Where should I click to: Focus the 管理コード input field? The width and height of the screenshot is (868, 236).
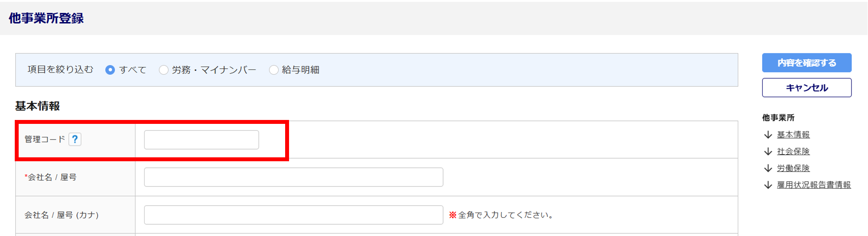click(x=201, y=140)
